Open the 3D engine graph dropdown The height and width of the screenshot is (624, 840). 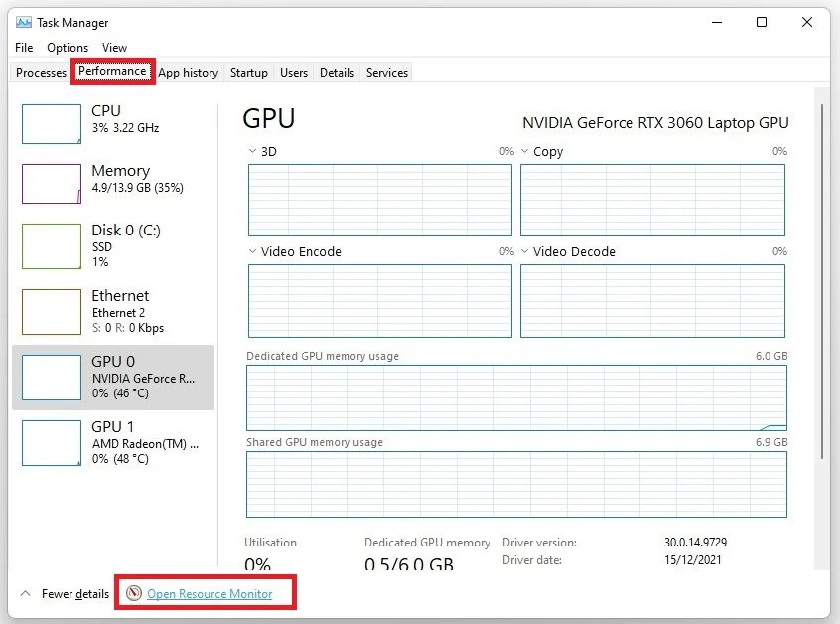click(x=252, y=151)
